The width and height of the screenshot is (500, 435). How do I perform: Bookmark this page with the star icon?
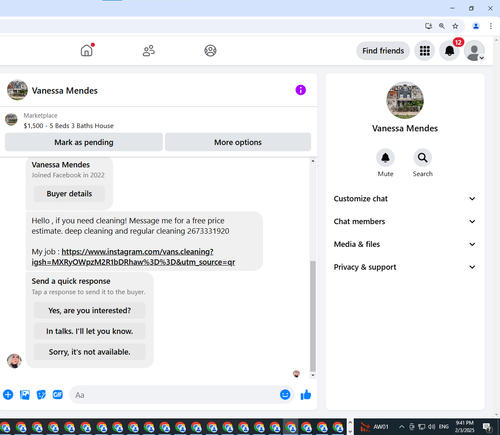coord(455,26)
